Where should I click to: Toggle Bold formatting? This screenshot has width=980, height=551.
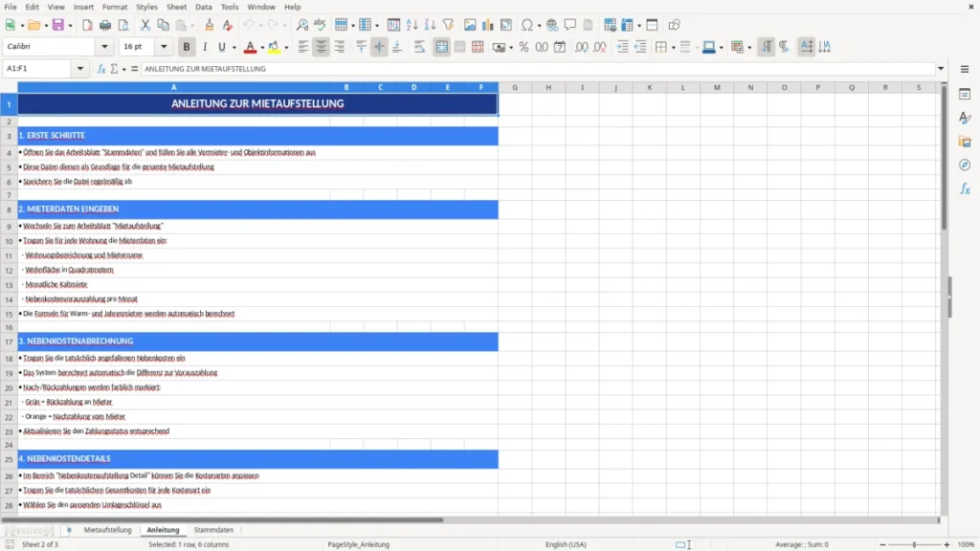pos(187,47)
